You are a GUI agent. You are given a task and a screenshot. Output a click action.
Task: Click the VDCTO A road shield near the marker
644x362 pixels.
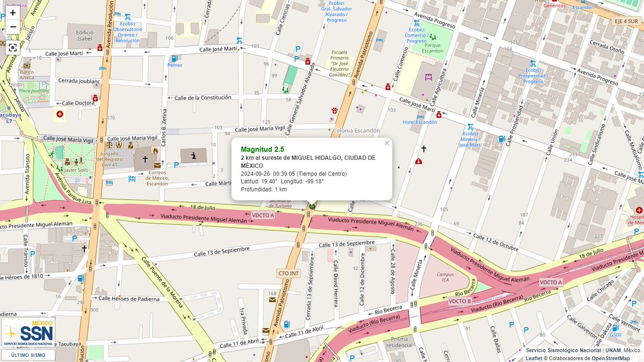263,215
